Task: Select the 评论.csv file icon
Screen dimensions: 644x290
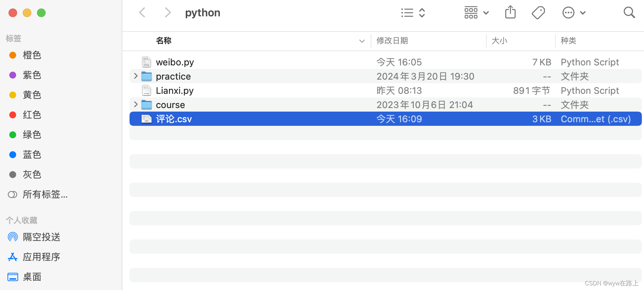Action: pos(147,119)
